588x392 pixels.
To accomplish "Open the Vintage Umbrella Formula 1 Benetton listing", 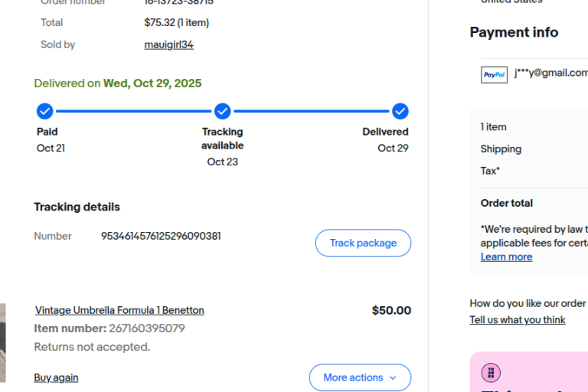I will pyautogui.click(x=119, y=310).
